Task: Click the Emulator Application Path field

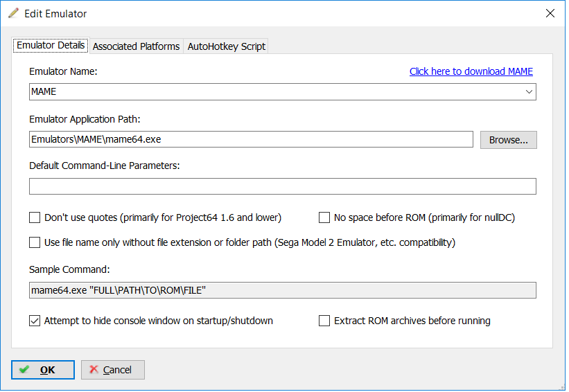Action: point(251,139)
